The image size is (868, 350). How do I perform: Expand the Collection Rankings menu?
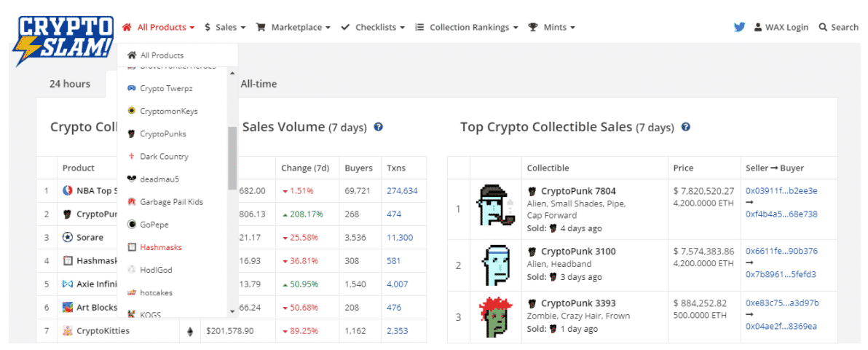point(467,27)
